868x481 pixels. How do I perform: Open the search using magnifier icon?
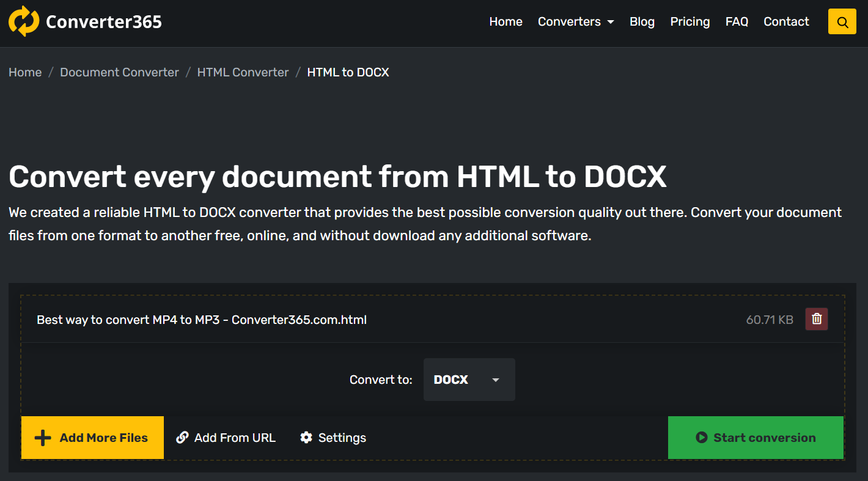842,22
